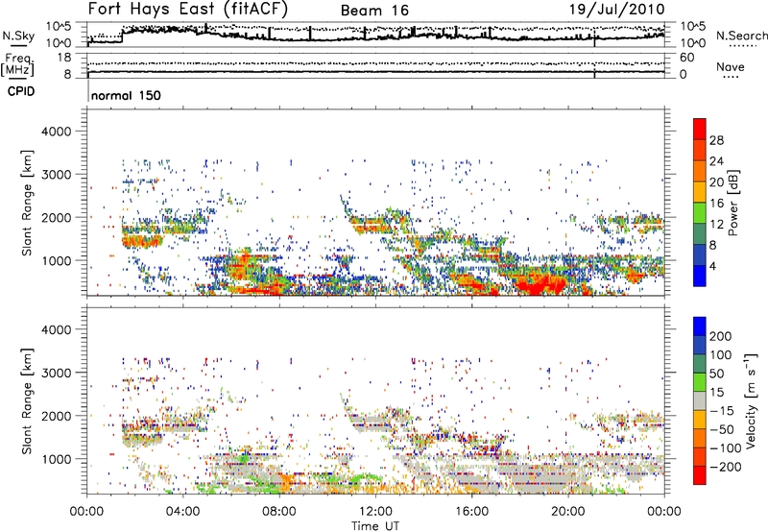
Task: Click the 'Beam 16' label
Action: [374, 11]
